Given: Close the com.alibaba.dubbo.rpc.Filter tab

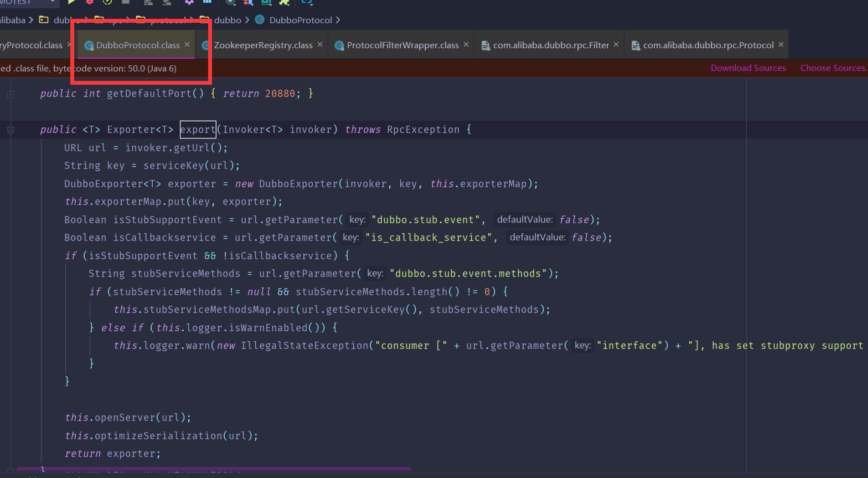Looking at the screenshot, I should click(x=616, y=44).
